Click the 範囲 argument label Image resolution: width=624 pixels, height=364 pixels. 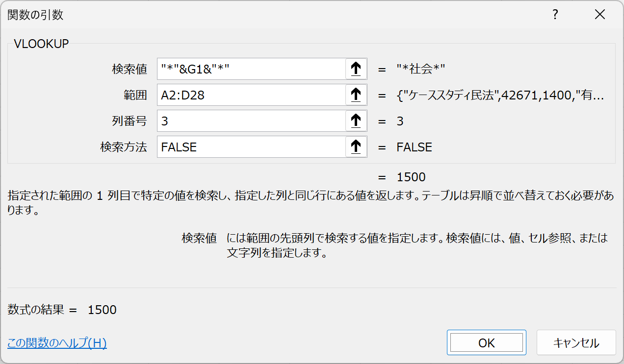(135, 95)
